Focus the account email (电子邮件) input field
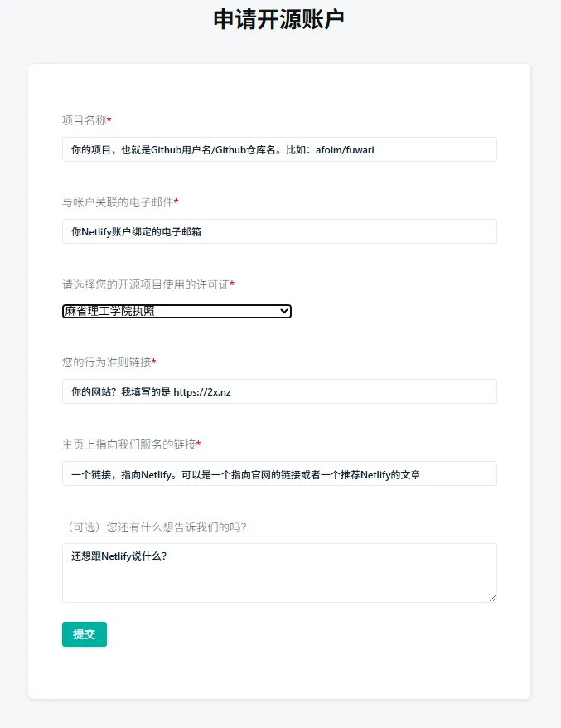 (x=279, y=231)
